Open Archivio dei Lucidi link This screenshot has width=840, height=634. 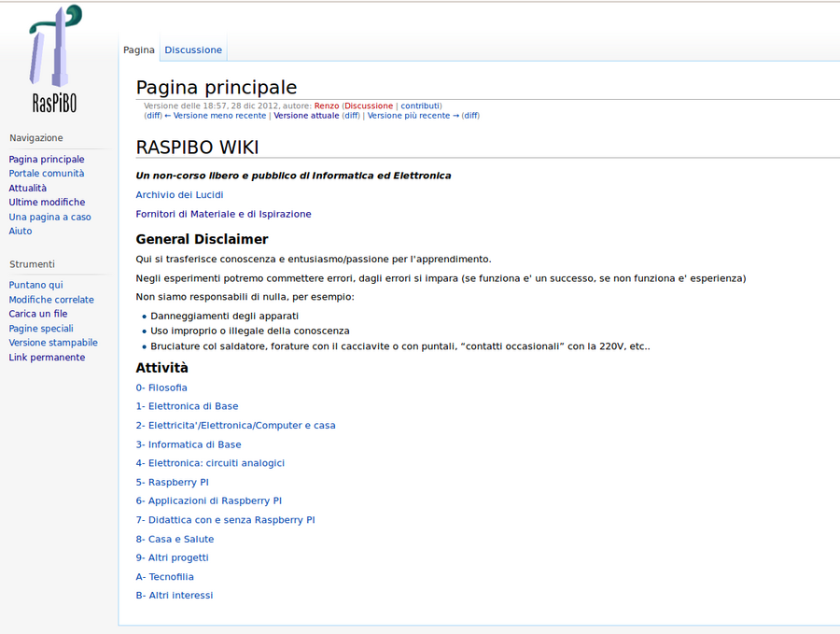click(x=179, y=195)
